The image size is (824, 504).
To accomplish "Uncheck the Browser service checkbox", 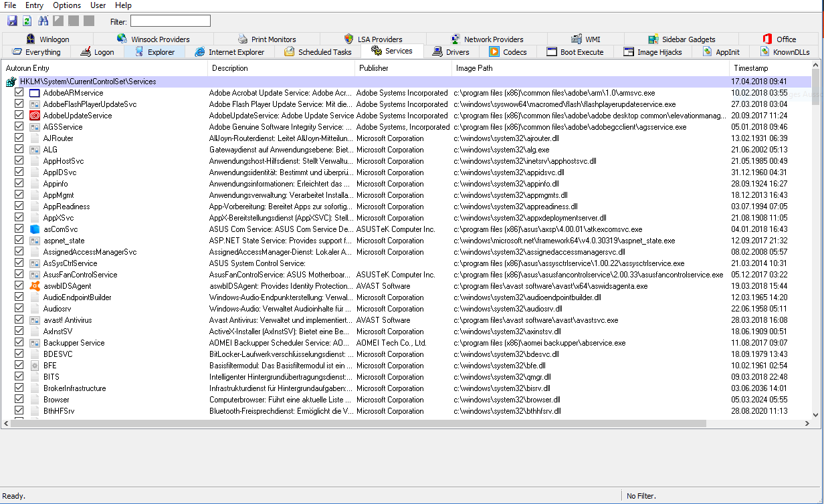I will pyautogui.click(x=19, y=400).
